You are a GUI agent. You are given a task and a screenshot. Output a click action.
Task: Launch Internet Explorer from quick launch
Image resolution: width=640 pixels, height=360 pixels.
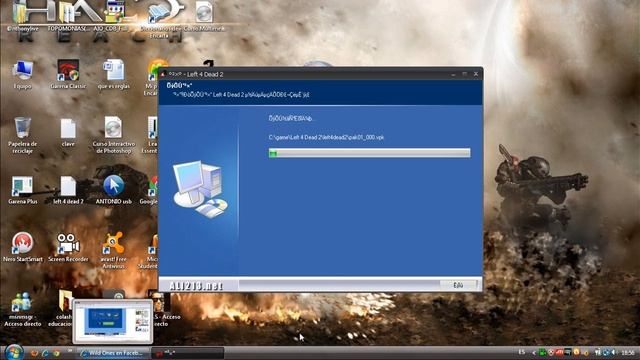(x=46, y=353)
